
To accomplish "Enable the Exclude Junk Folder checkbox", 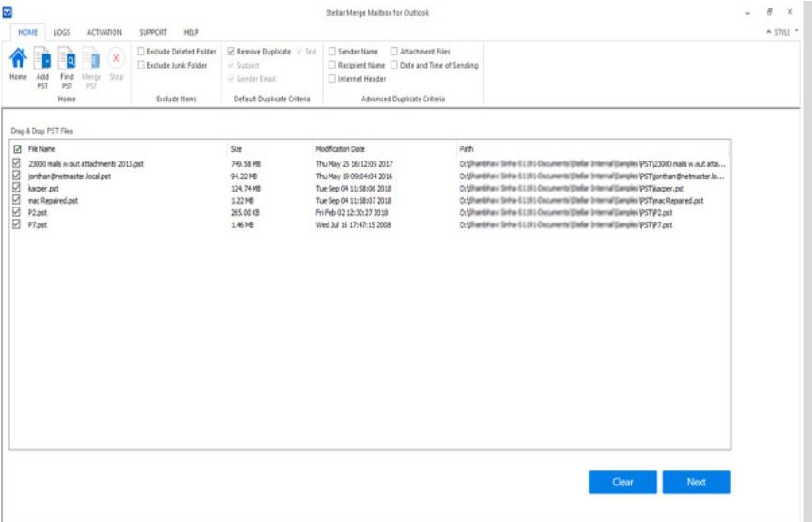I will (141, 66).
